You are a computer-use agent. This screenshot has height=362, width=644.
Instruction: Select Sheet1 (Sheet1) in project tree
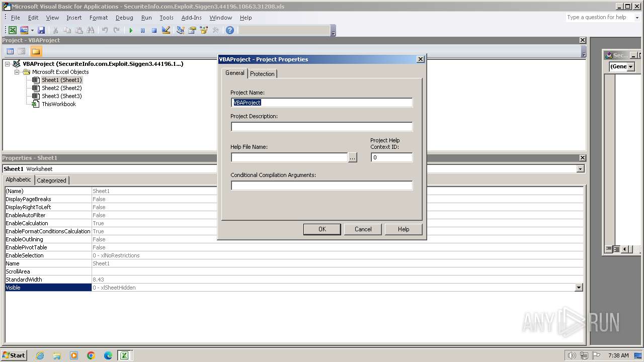coord(61,80)
